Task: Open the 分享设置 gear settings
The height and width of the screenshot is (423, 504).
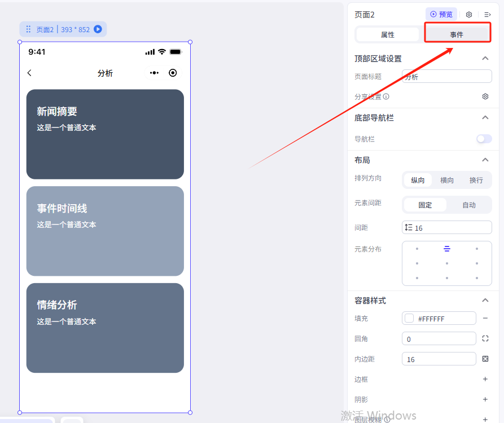Action: (485, 96)
